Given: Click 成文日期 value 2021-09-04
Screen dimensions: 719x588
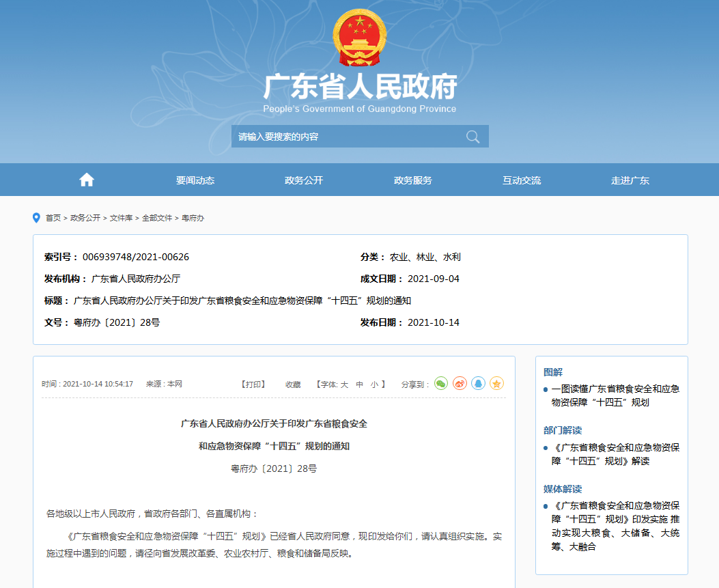Looking at the screenshot, I should [434, 279].
